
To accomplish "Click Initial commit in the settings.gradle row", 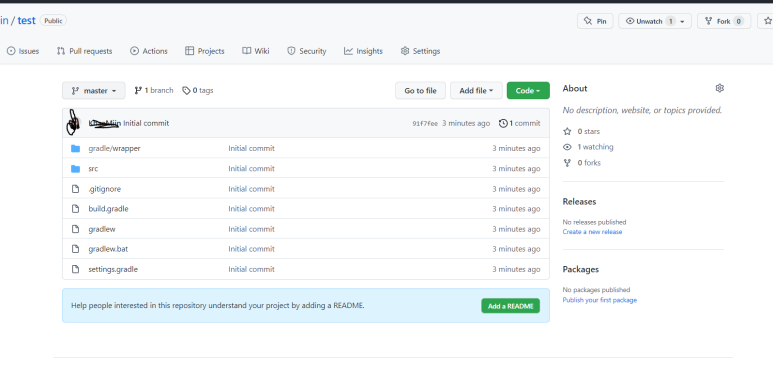I will tap(251, 269).
